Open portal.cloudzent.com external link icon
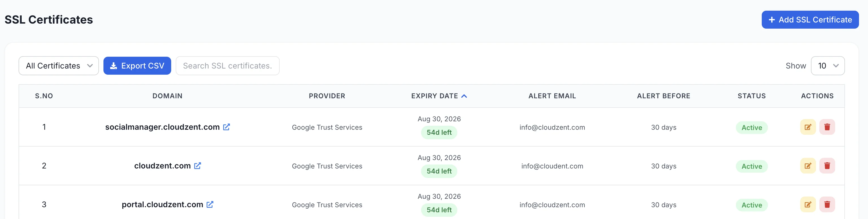This screenshot has height=219, width=868. pos(210,204)
